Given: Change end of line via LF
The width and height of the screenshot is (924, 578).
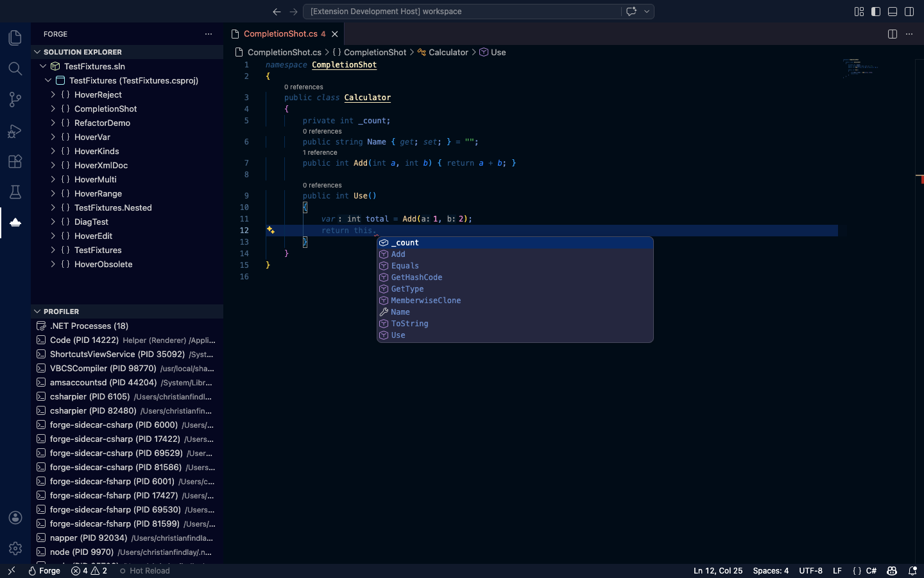Looking at the screenshot, I should 837,570.
